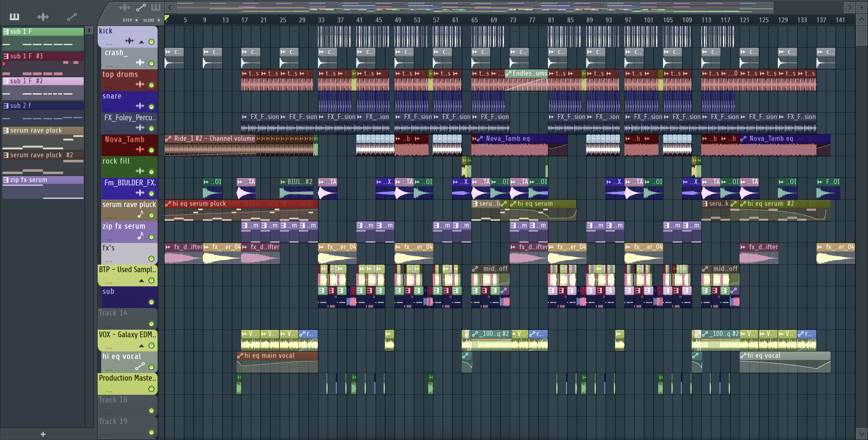The height and width of the screenshot is (440, 868).
Task: Click the top drums audio waveform icon
Action: coord(140,84)
